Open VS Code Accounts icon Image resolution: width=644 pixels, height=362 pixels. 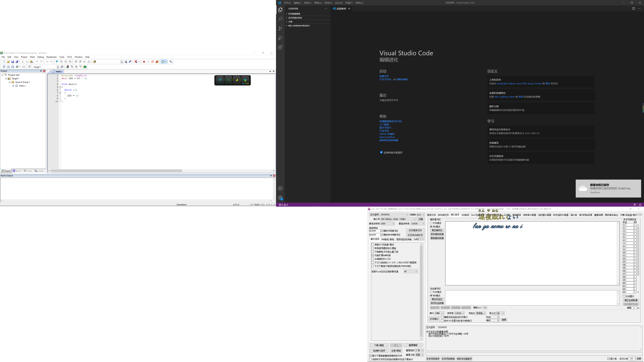(x=280, y=188)
